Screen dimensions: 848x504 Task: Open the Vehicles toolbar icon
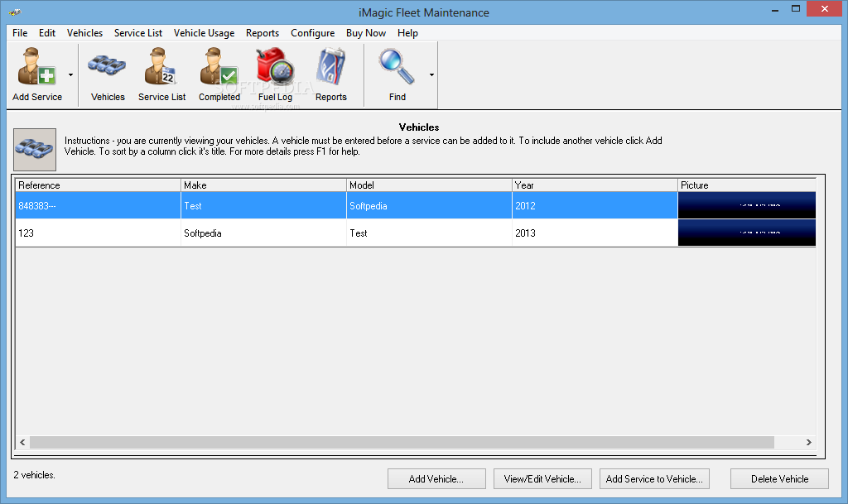107,66
